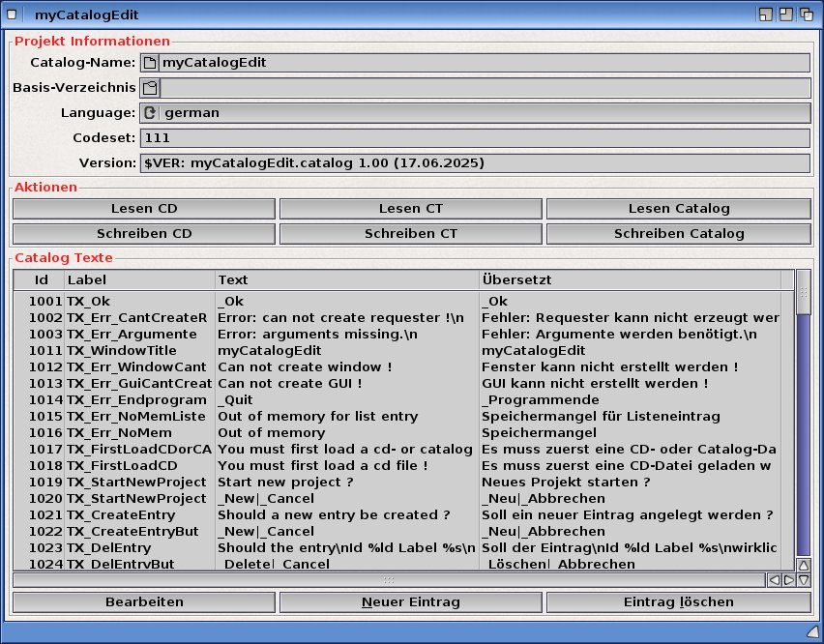Image resolution: width=824 pixels, height=644 pixels.
Task: Click the window resize gadget in bottom corner
Action: [812, 632]
